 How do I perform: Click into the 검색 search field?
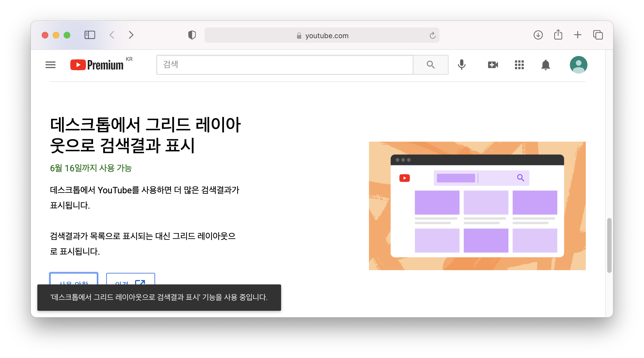[x=285, y=65]
